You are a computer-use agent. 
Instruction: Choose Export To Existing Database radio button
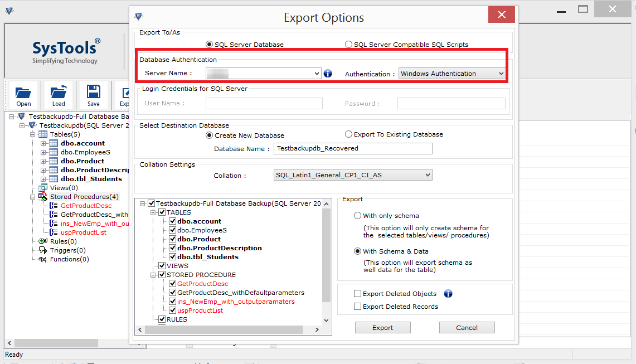(348, 134)
